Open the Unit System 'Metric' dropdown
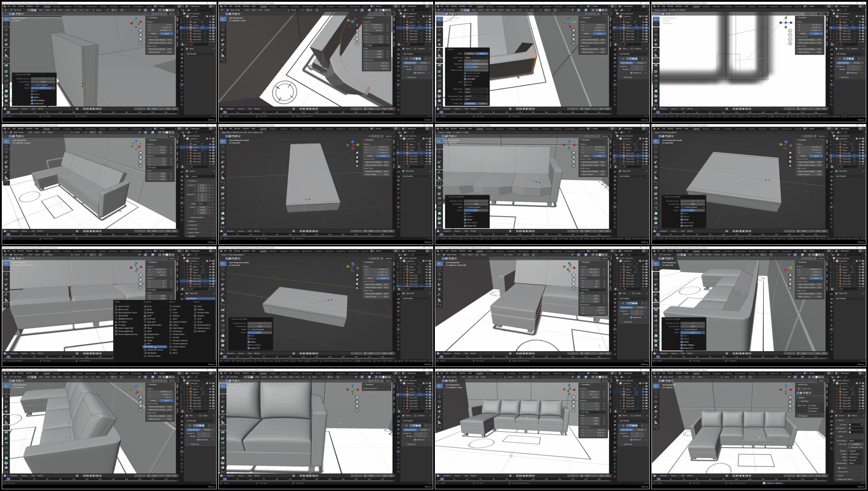This screenshot has height=491, width=868. click(856, 441)
